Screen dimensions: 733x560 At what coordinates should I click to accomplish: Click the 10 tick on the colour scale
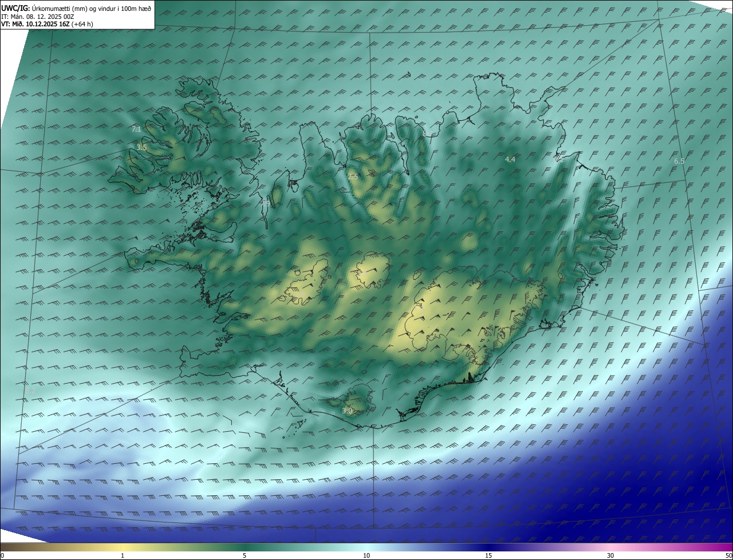point(366,555)
